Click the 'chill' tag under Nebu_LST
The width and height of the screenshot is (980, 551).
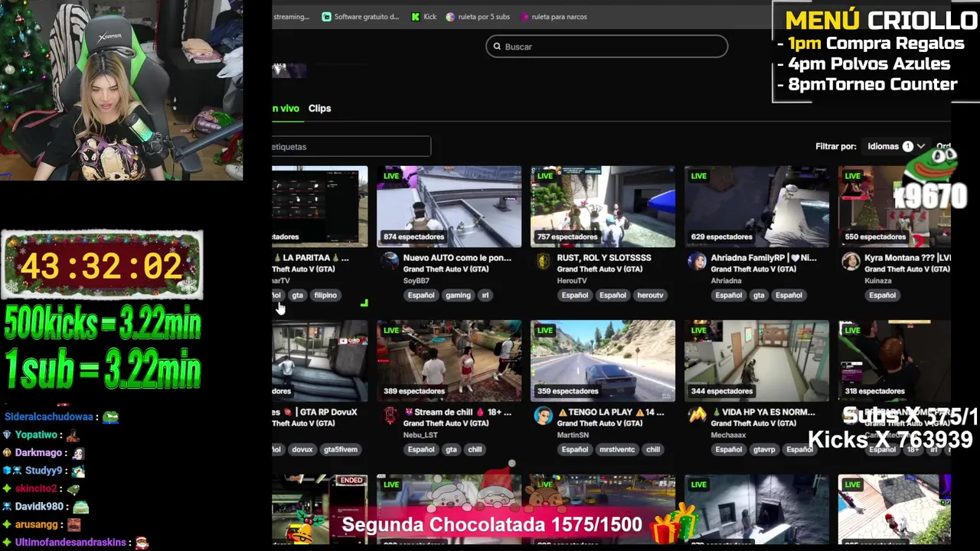click(475, 450)
